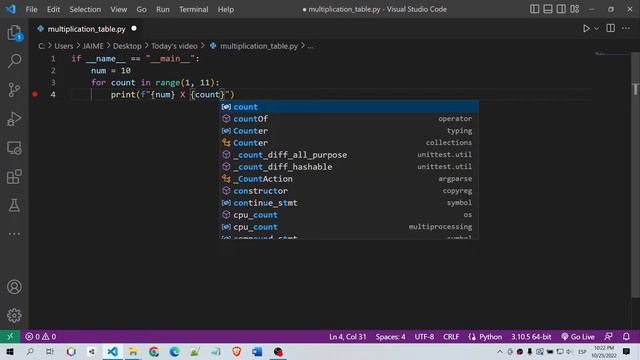This screenshot has width=640, height=360.
Task: Change encoding via UTF-8 status item
Action: [x=424, y=337]
